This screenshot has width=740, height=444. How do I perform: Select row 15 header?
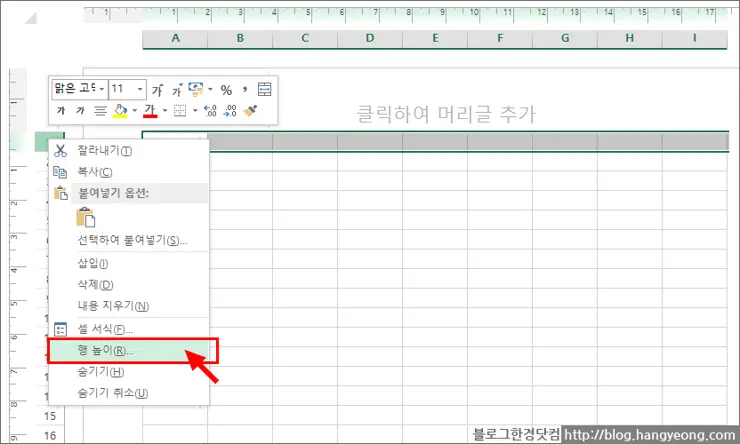50,417
